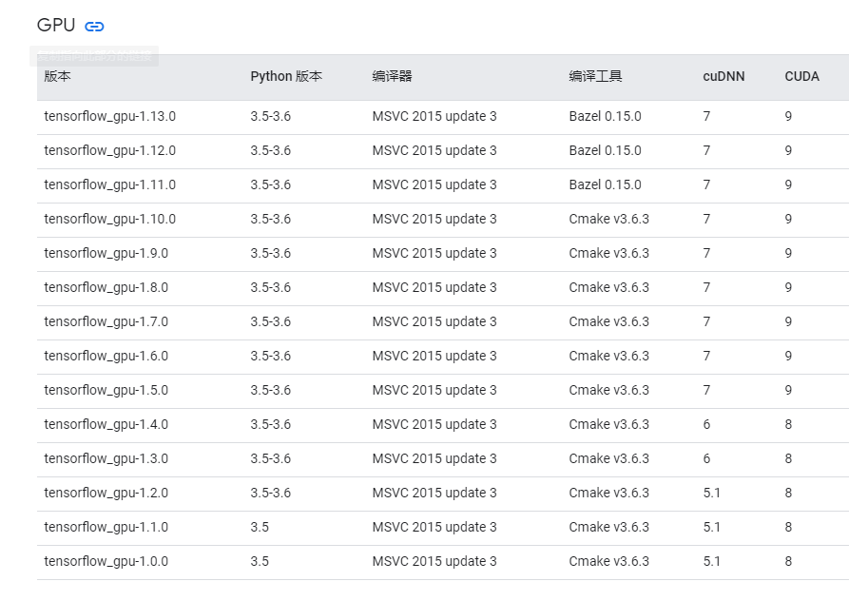Select Python 3.5-3.6 in the 1.13.0 row
The height and width of the screenshot is (601, 868).
(270, 116)
